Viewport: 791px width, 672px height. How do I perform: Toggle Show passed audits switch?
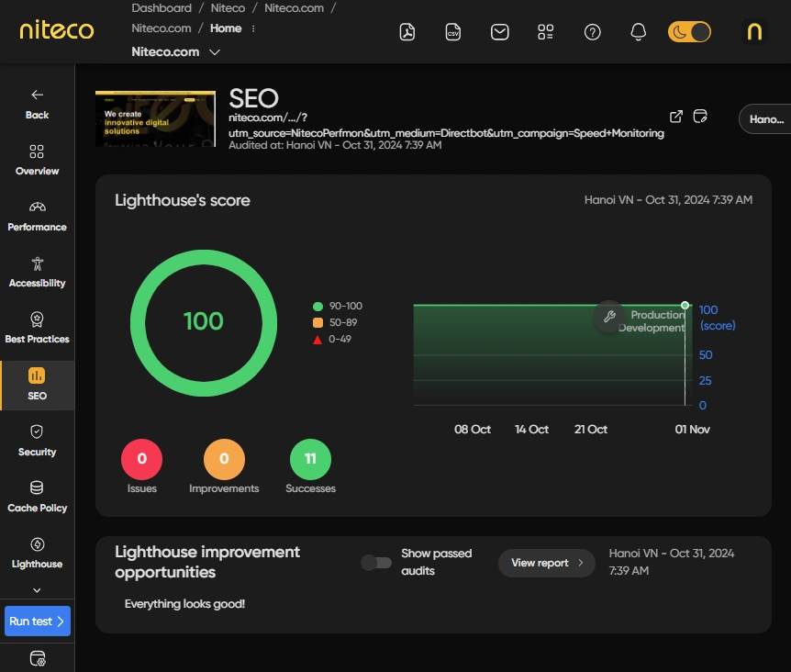pos(376,562)
